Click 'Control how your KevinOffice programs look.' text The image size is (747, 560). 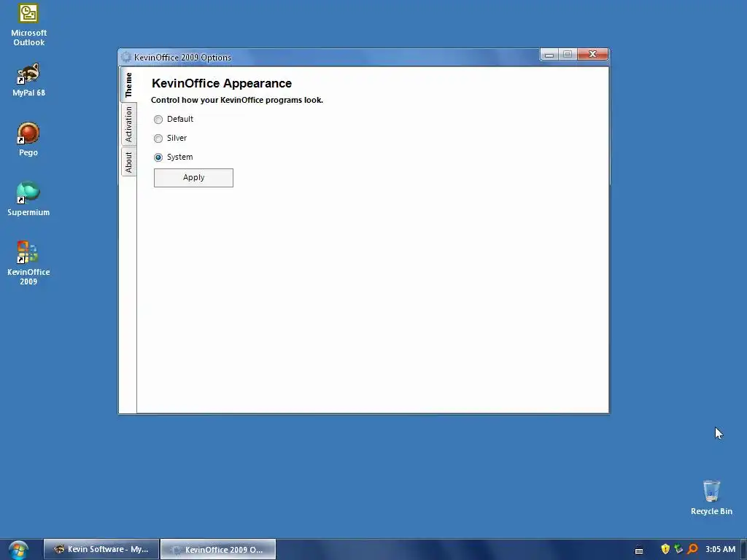click(237, 100)
